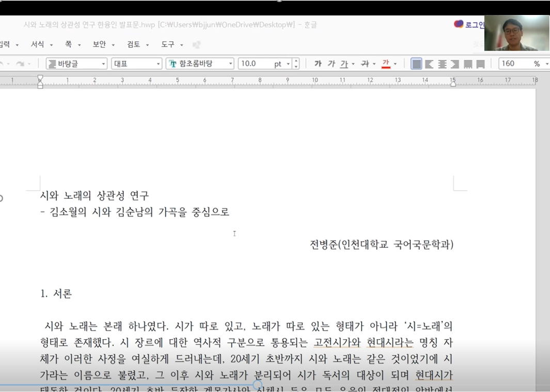Click the subtitle 김소월의 시와 김순남의 가곡을 중심으로
The height and width of the screenshot is (392, 550).
point(139,212)
